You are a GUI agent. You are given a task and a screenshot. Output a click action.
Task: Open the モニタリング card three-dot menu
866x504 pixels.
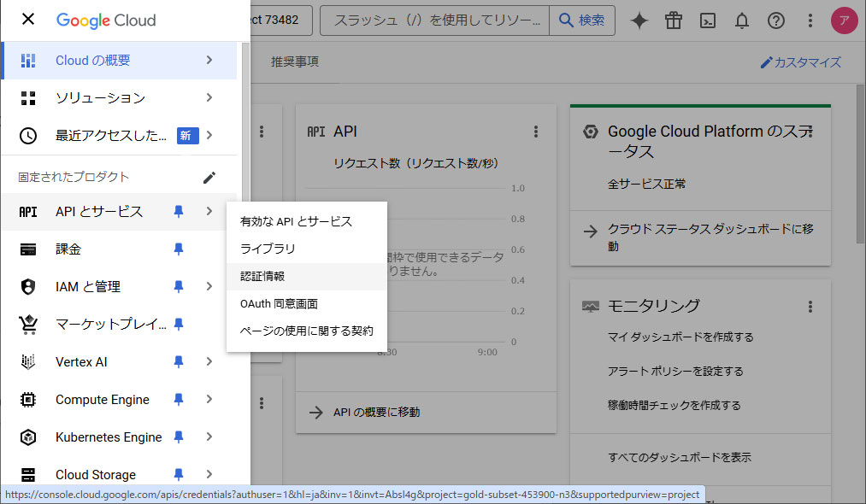pyautogui.click(x=810, y=307)
